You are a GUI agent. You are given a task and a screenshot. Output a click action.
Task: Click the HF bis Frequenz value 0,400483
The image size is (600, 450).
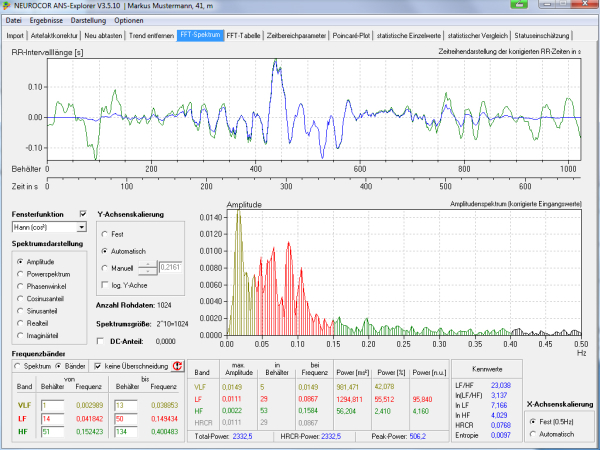click(164, 432)
